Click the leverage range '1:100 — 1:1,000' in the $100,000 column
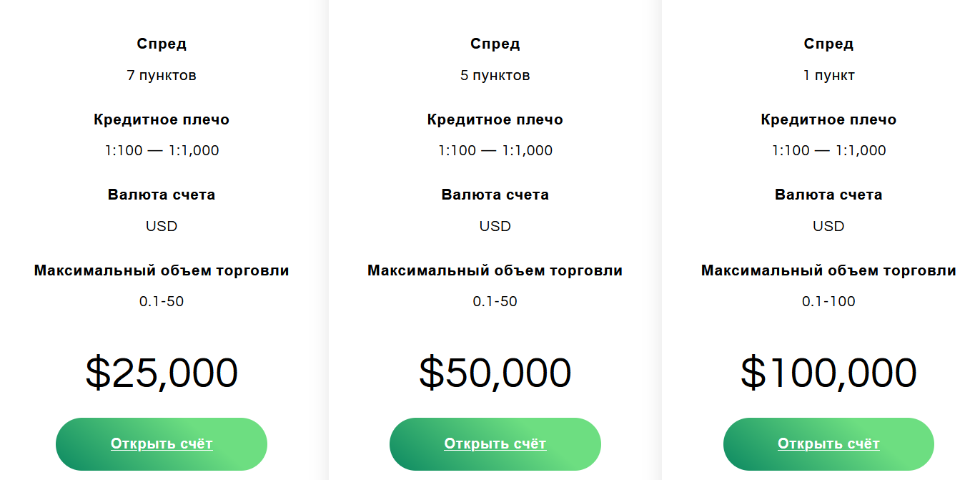 pyautogui.click(x=828, y=150)
